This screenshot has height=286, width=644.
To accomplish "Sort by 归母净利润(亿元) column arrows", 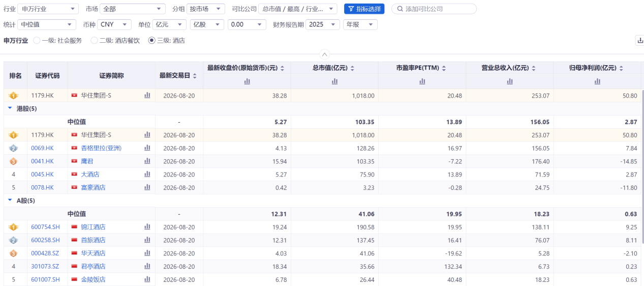I will [621, 68].
